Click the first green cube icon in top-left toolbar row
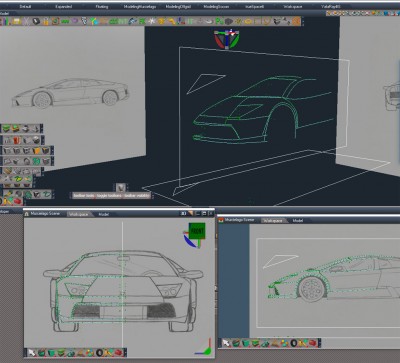Image resolution: width=400 pixels, height=363 pixels. pos(6,128)
